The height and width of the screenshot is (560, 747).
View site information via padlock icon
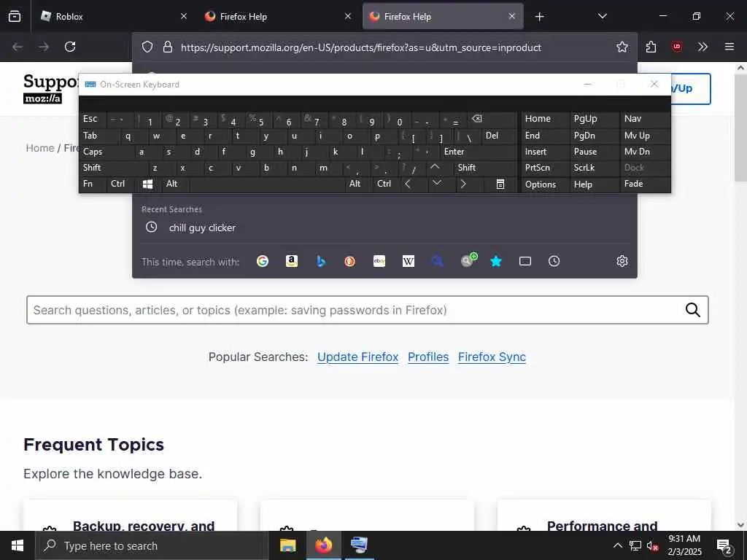pos(167,47)
